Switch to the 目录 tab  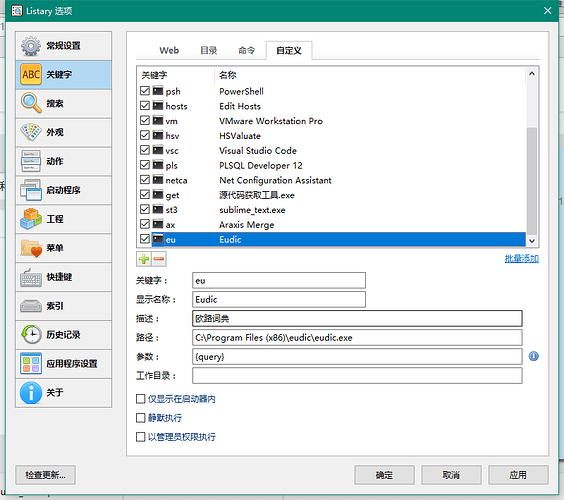coord(209,50)
